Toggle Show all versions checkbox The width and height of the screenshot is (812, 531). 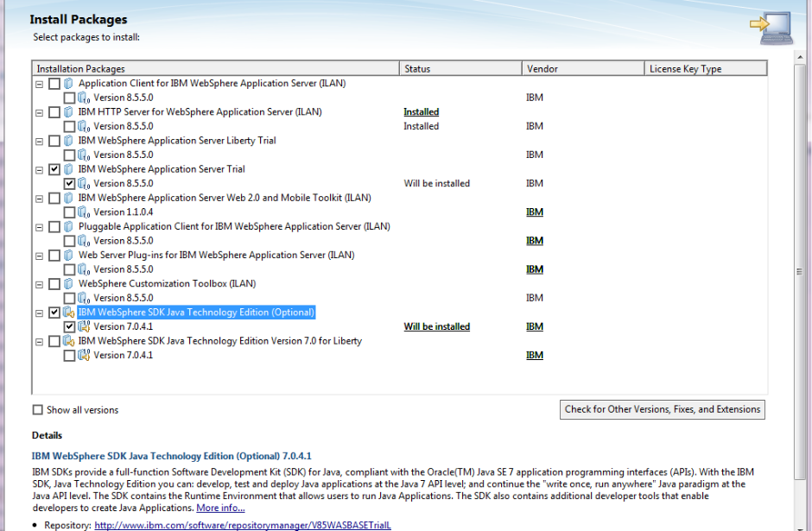pyautogui.click(x=37, y=410)
